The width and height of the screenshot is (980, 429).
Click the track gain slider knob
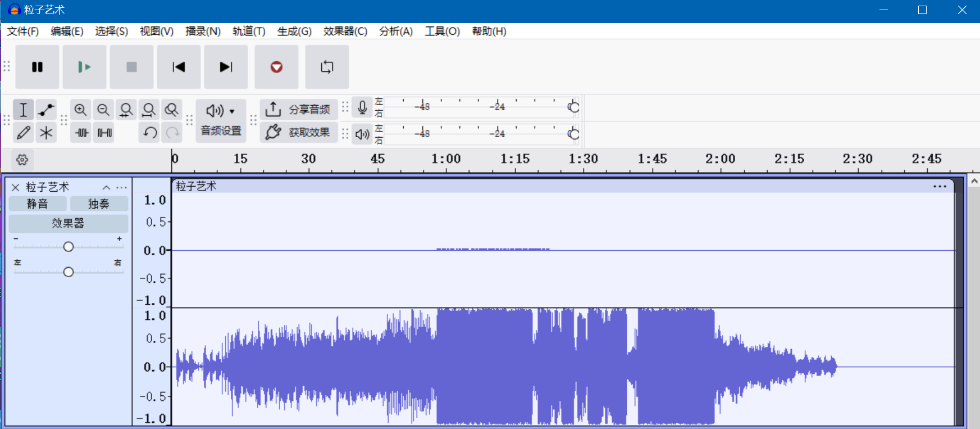pyautogui.click(x=69, y=247)
